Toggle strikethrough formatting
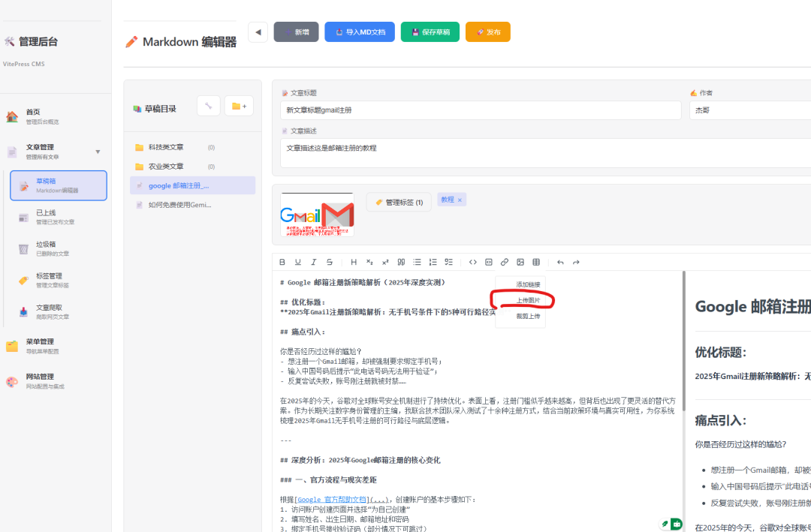This screenshot has height=532, width=811. click(329, 262)
